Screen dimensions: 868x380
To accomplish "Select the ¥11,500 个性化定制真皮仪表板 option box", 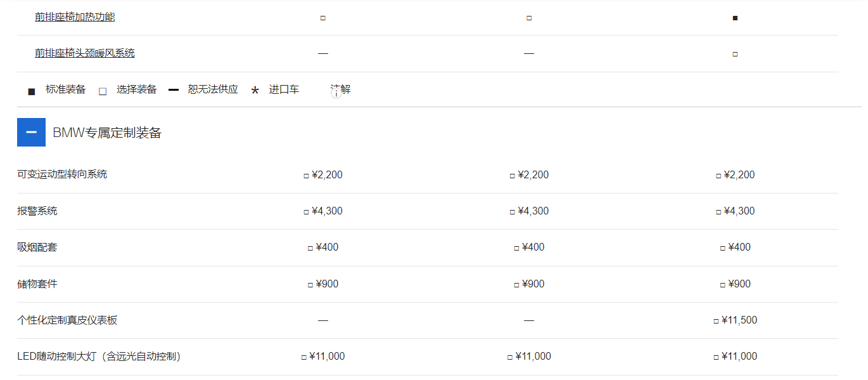I will point(716,321).
